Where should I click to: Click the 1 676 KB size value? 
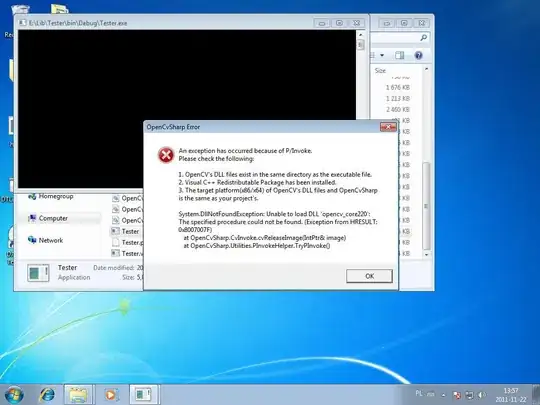(x=397, y=87)
